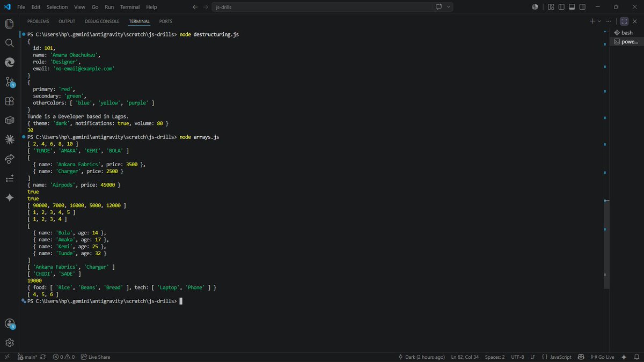
Task: Click the VS Code logo in the title bar
Action: click(x=7, y=7)
